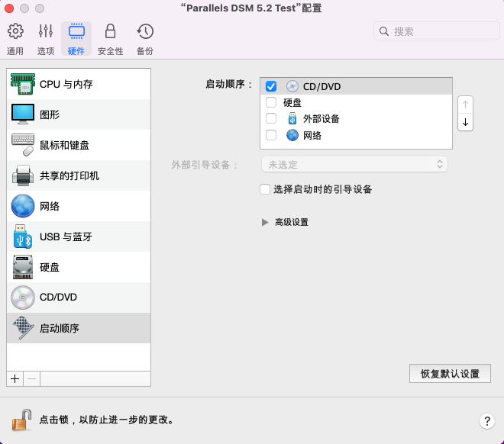Switch to the 硬件 tab label
Screen dimensions: 504x444
point(76,51)
